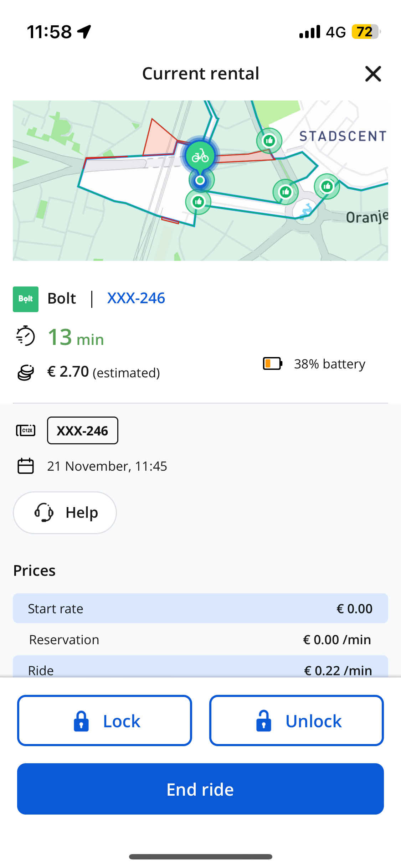
Task: Open Help support
Action: click(65, 513)
